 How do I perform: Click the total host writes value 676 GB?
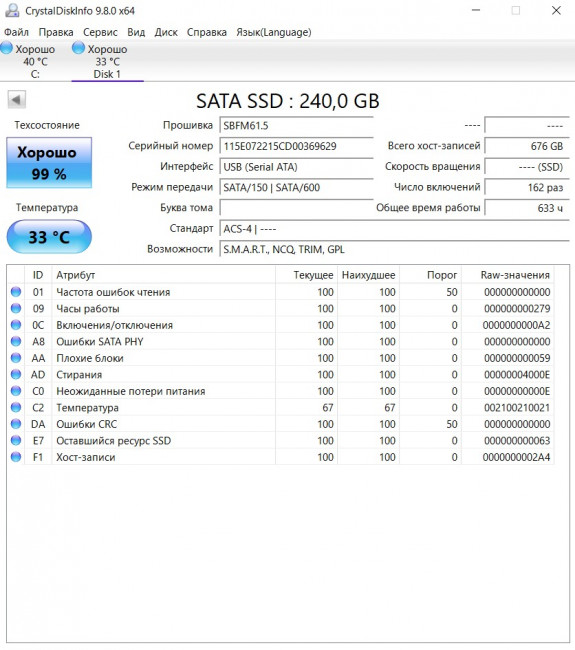point(527,146)
